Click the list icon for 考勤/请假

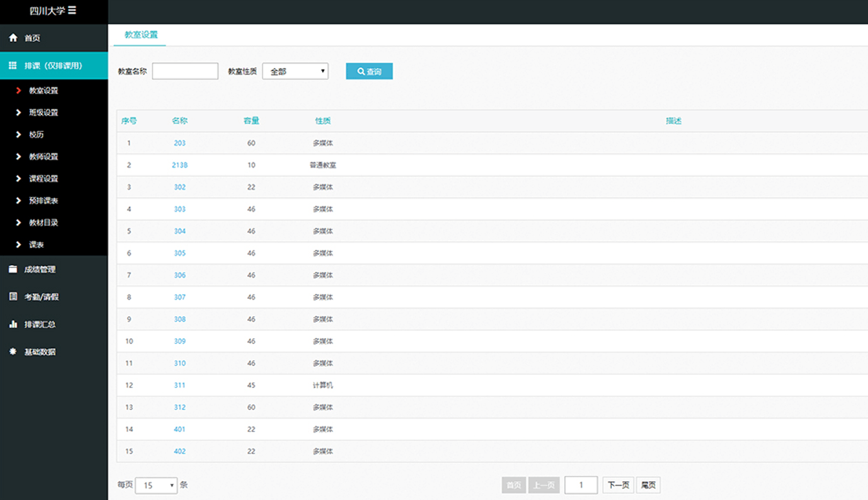tap(13, 296)
